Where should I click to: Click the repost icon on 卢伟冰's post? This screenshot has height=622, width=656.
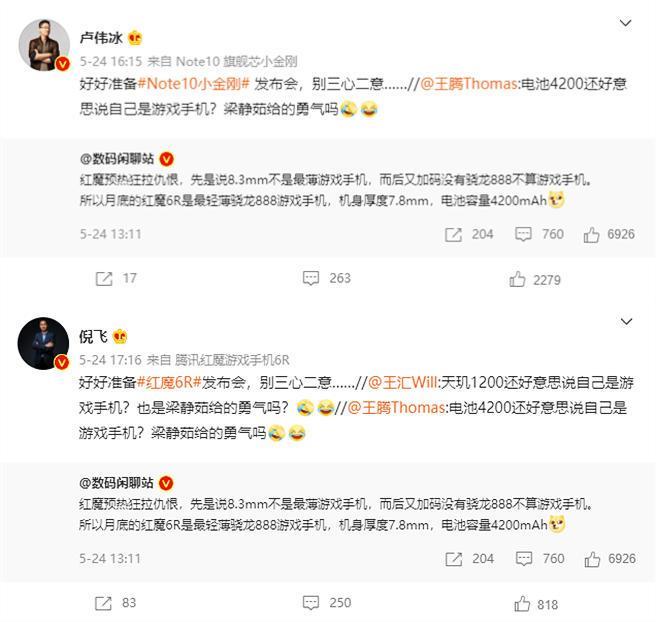(x=104, y=279)
